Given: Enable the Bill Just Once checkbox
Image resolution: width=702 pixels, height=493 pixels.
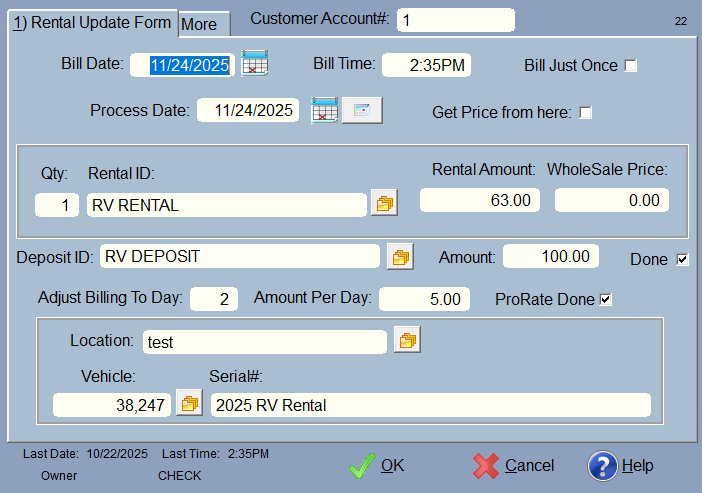Looking at the screenshot, I should (x=631, y=66).
